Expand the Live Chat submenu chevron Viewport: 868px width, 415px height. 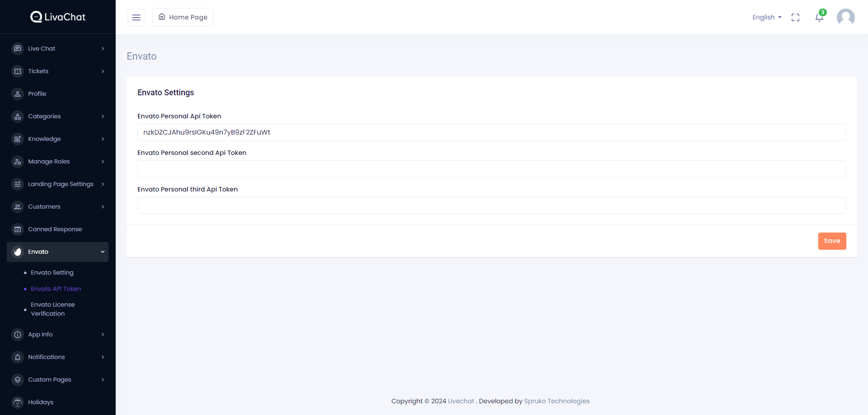103,48
